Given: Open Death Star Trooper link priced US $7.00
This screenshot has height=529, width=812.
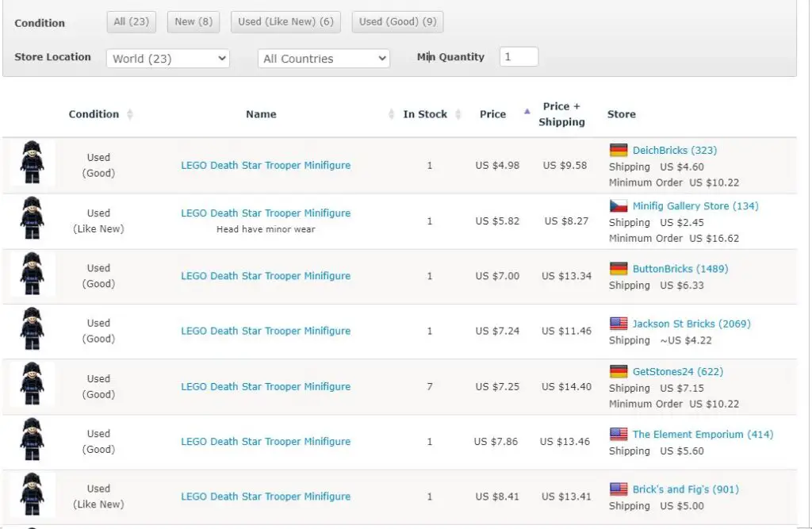Looking at the screenshot, I should coord(266,276).
